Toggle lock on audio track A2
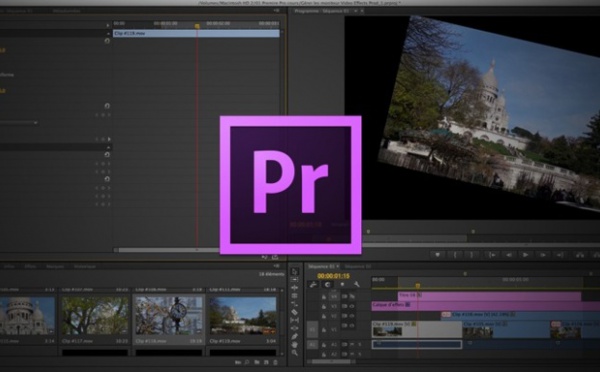 point(324,354)
